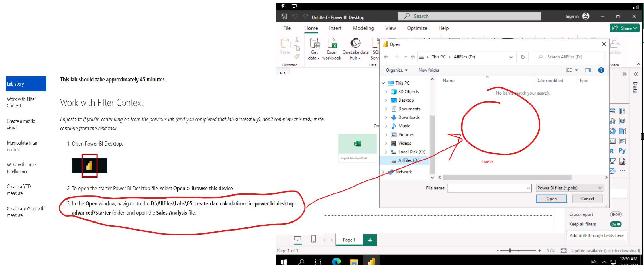Select the Paginated report visual icon

(622, 161)
